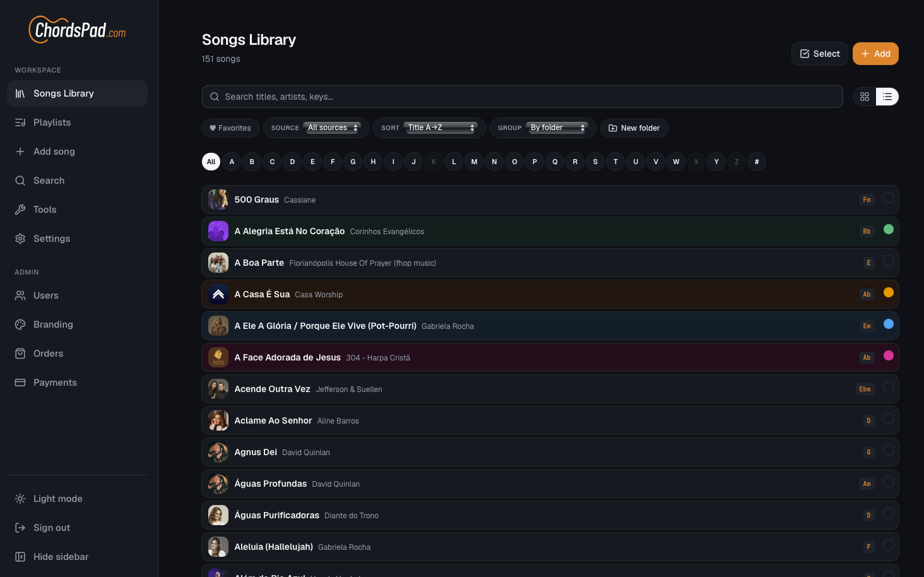Toggle status circle for Águas Profundas
The width and height of the screenshot is (924, 577).
tap(889, 482)
